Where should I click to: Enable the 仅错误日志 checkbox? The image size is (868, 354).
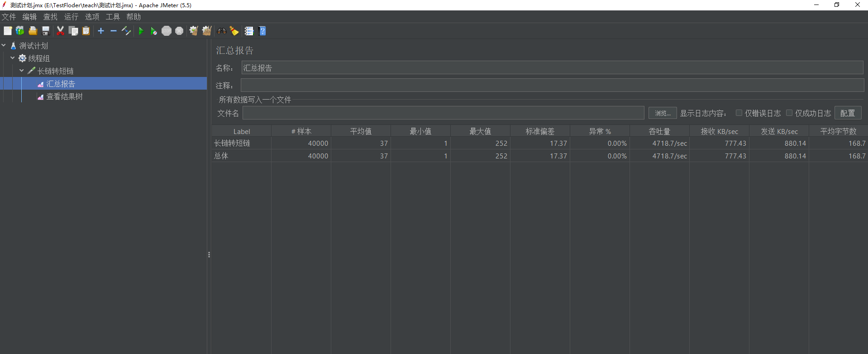point(739,113)
